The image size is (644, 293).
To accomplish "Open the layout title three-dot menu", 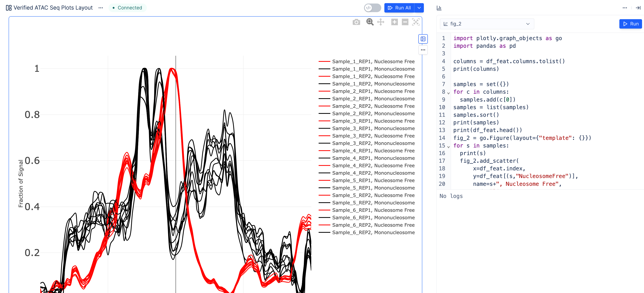I will point(101,8).
